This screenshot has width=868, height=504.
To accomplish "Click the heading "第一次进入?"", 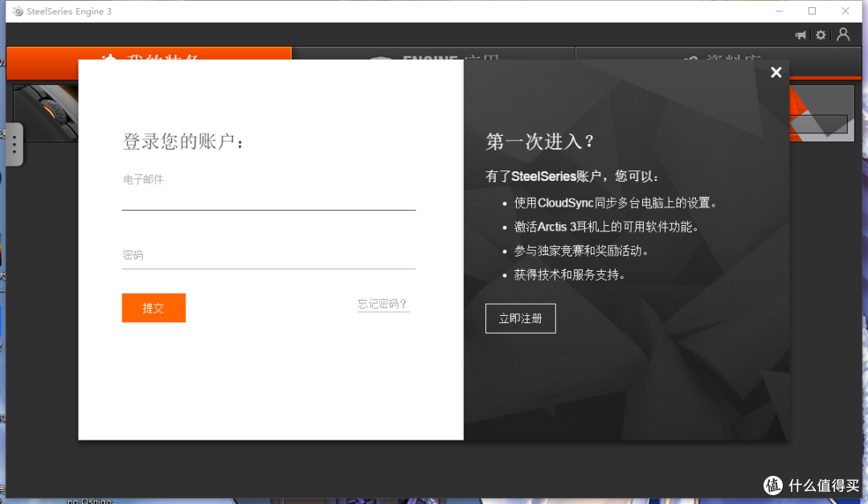I will (x=540, y=141).
